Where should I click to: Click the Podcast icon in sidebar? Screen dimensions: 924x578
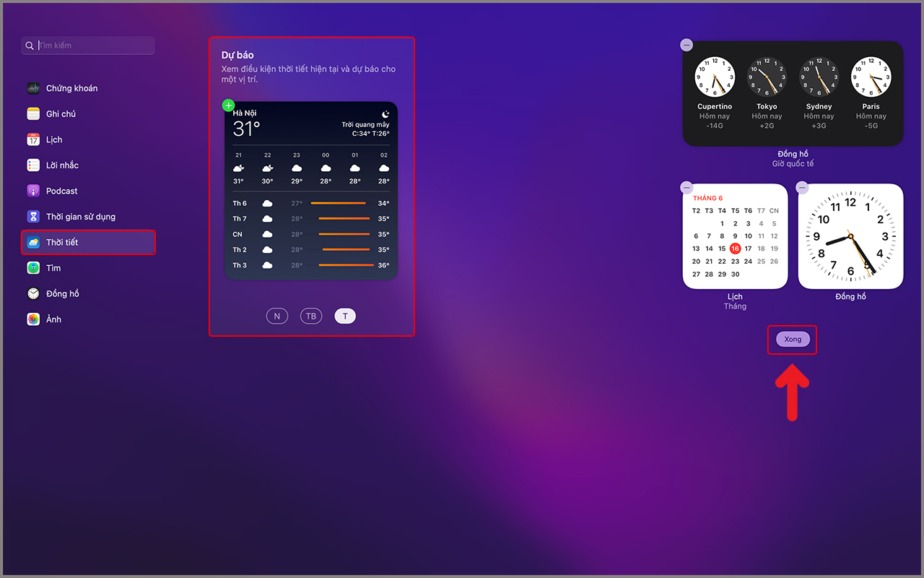click(x=33, y=191)
